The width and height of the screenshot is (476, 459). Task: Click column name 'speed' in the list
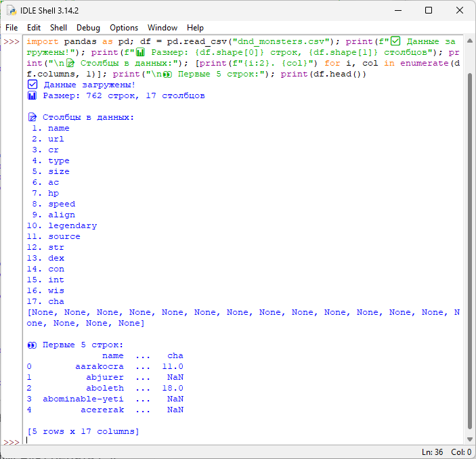pyautogui.click(x=62, y=204)
